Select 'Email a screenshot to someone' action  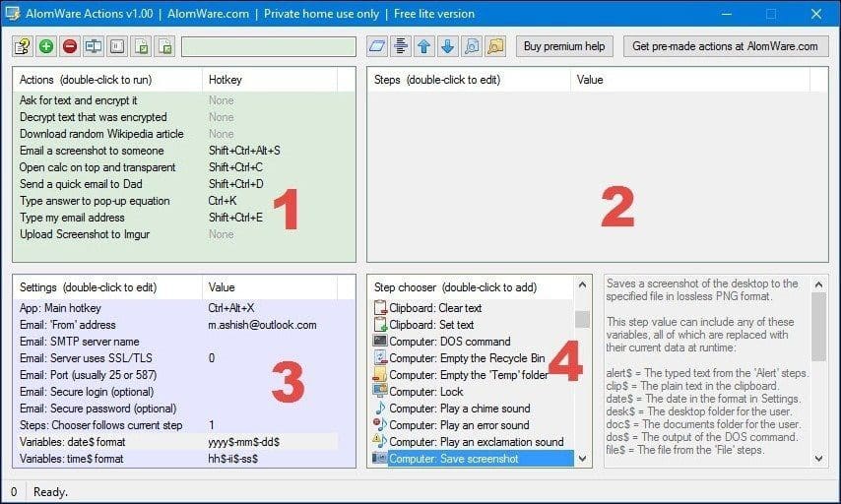[92, 151]
